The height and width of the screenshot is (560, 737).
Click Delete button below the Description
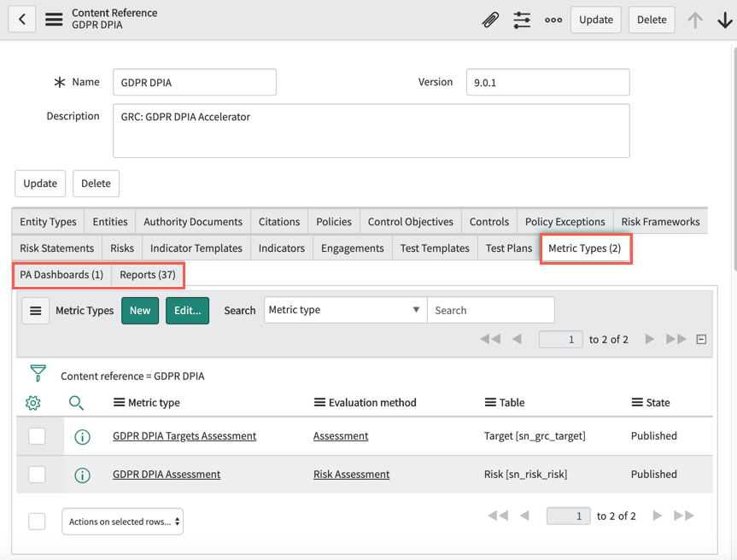(x=96, y=184)
